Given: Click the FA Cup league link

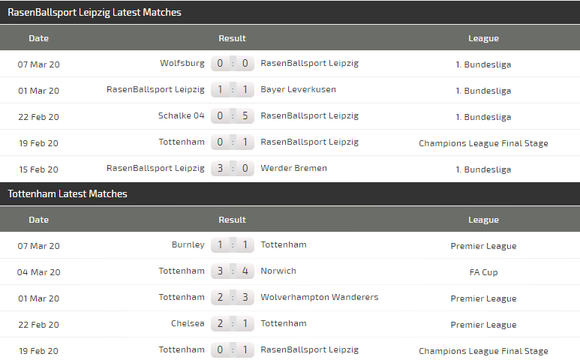Looking at the screenshot, I should coord(483,272).
